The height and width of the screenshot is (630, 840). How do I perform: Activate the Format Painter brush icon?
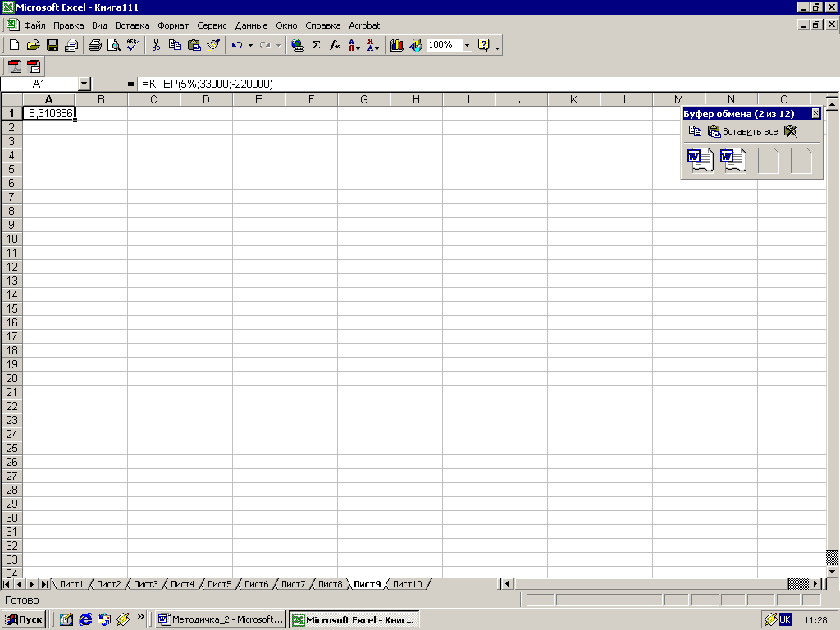point(213,46)
